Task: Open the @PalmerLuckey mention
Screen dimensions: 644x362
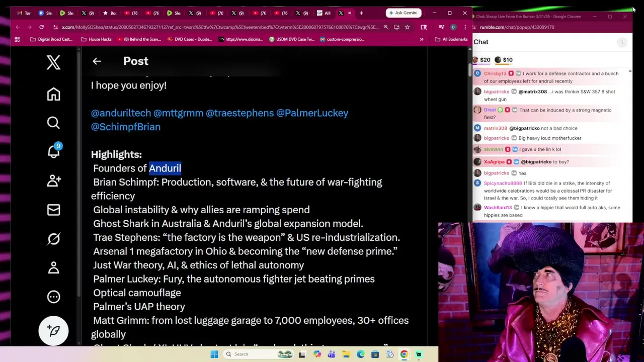Action: click(312, 113)
